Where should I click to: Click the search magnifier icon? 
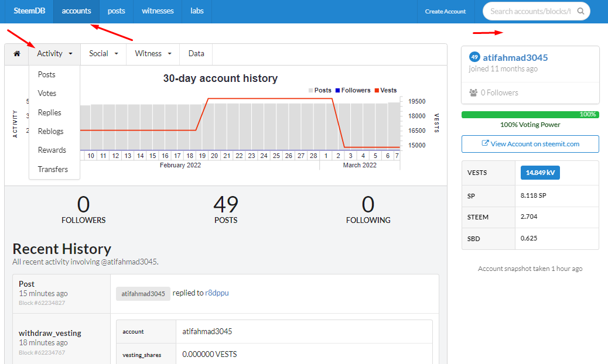click(x=580, y=11)
